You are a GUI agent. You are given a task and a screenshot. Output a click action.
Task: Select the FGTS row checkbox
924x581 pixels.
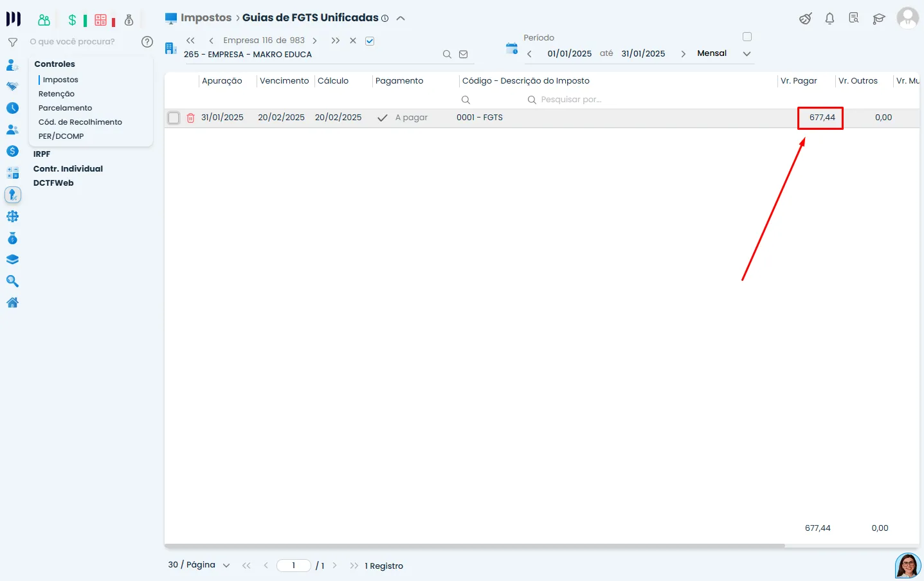(174, 118)
